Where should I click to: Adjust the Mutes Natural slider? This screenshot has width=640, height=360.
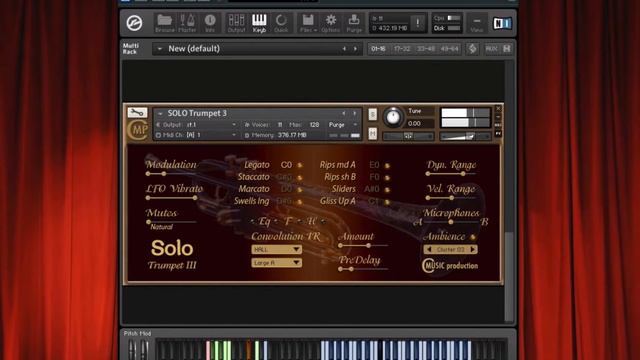tap(149, 222)
